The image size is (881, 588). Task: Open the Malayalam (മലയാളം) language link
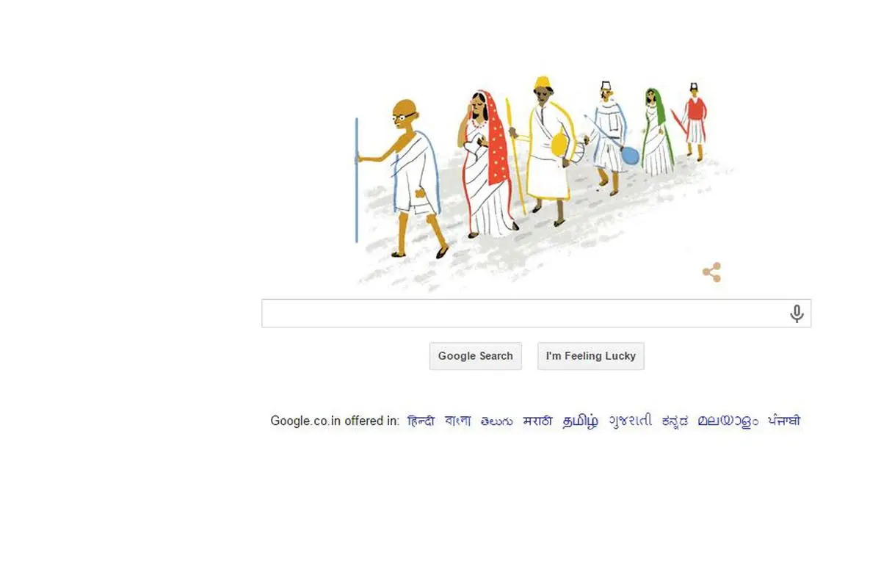click(x=728, y=421)
